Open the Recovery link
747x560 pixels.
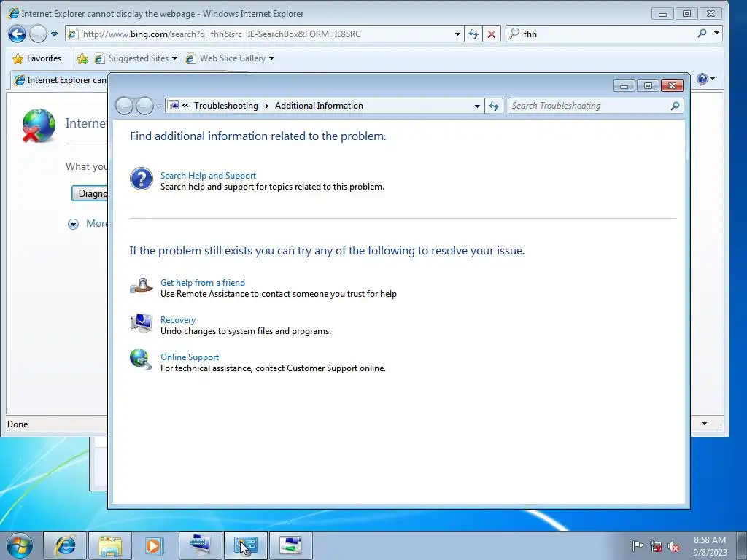click(x=178, y=320)
